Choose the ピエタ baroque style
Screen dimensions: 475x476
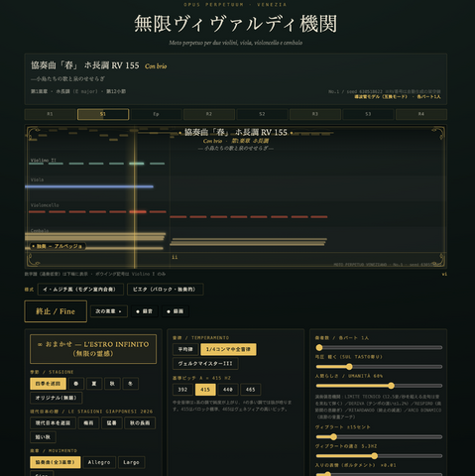(x=165, y=290)
